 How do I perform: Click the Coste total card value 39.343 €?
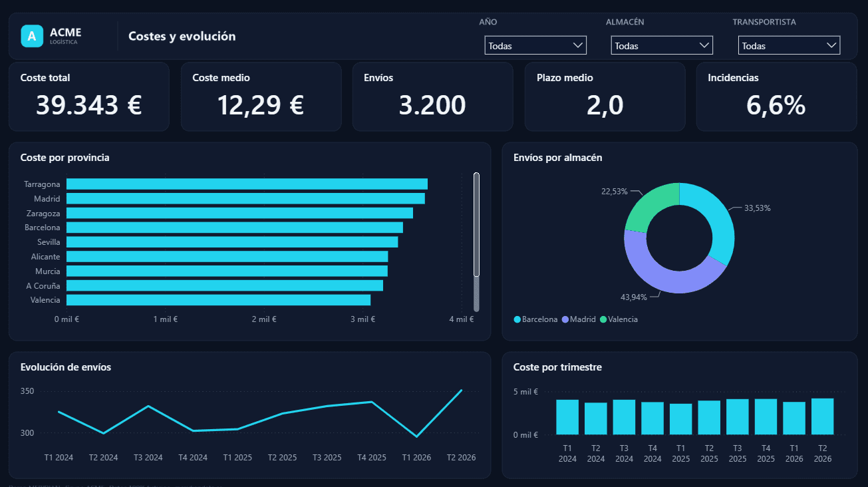pos(88,105)
